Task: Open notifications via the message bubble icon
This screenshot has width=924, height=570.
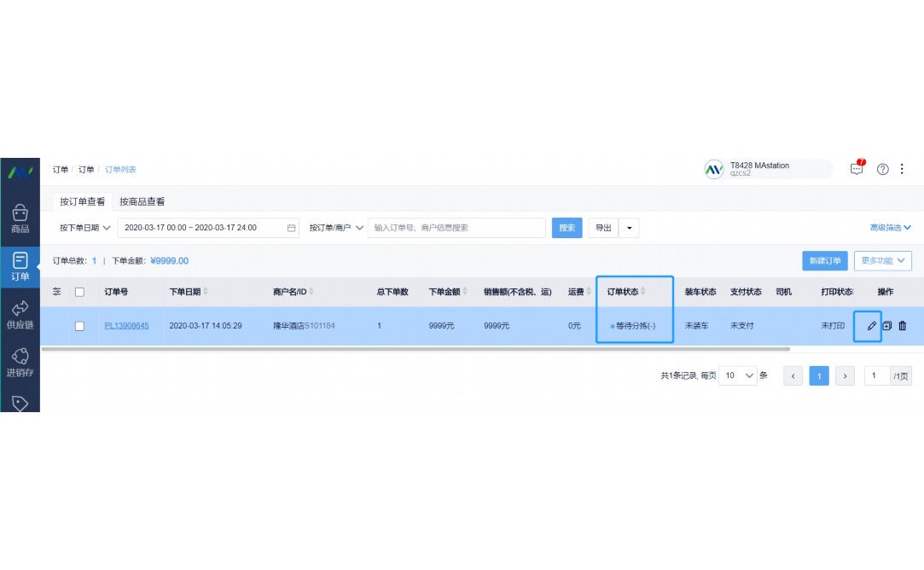Action: [857, 168]
